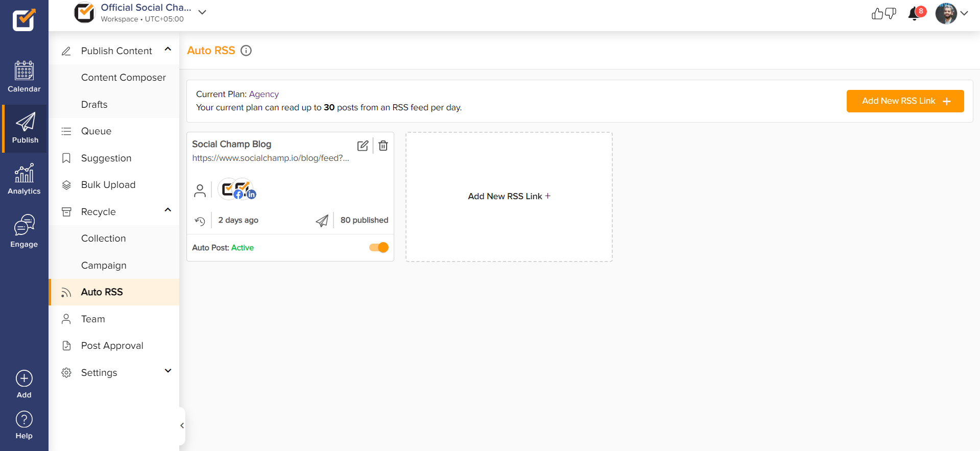
Task: Click the '2 days ago' text
Action: (x=238, y=220)
